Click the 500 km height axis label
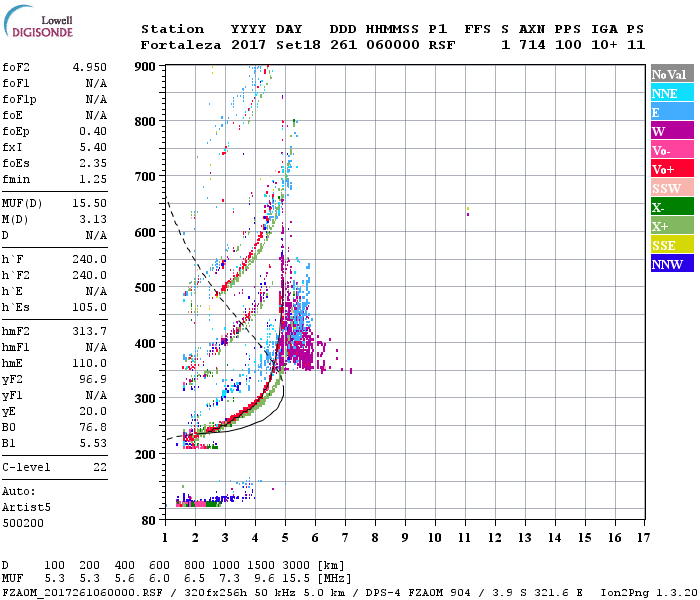700x600 pixels. (145, 288)
